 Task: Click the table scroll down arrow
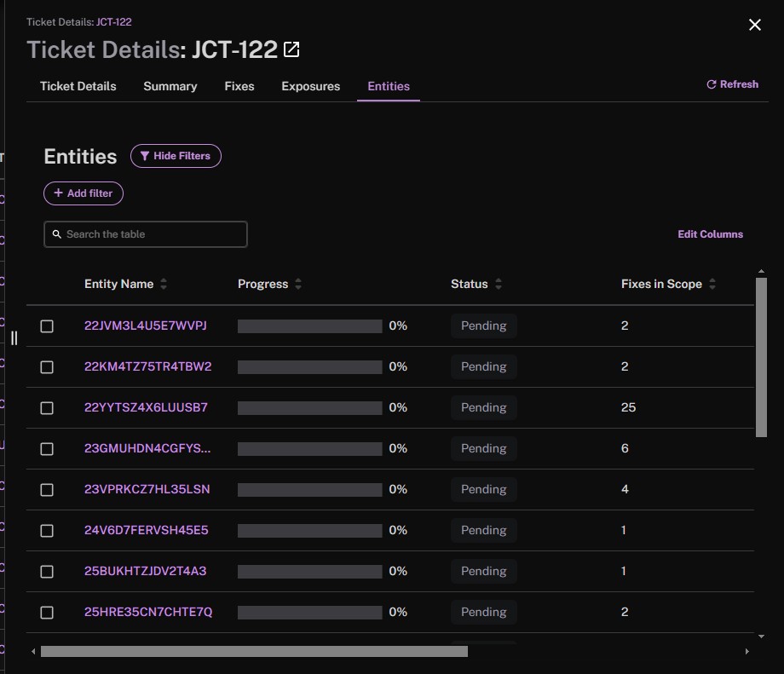click(x=761, y=637)
